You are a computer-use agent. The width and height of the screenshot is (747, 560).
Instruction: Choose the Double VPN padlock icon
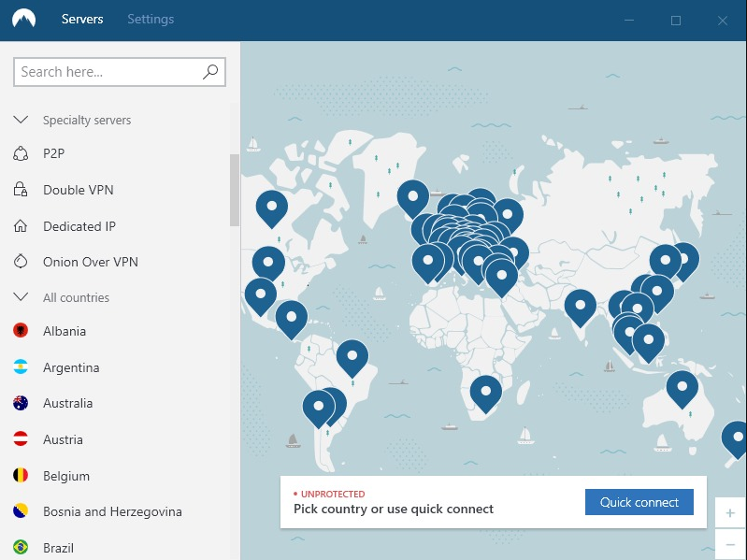pos(21,190)
